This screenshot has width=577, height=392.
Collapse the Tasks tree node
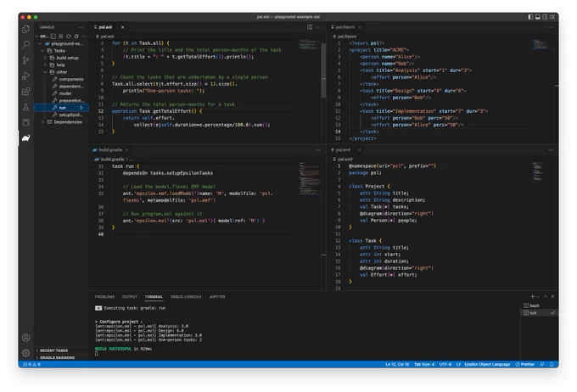[42, 50]
